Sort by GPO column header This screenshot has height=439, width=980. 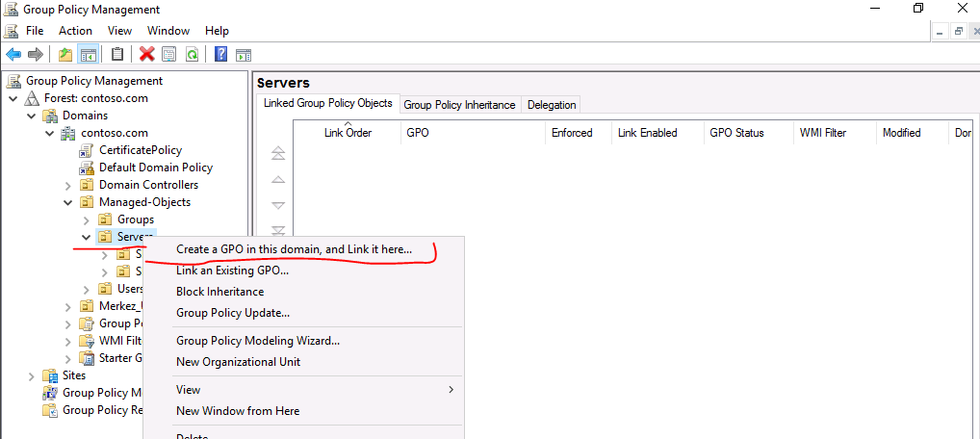pyautogui.click(x=473, y=133)
